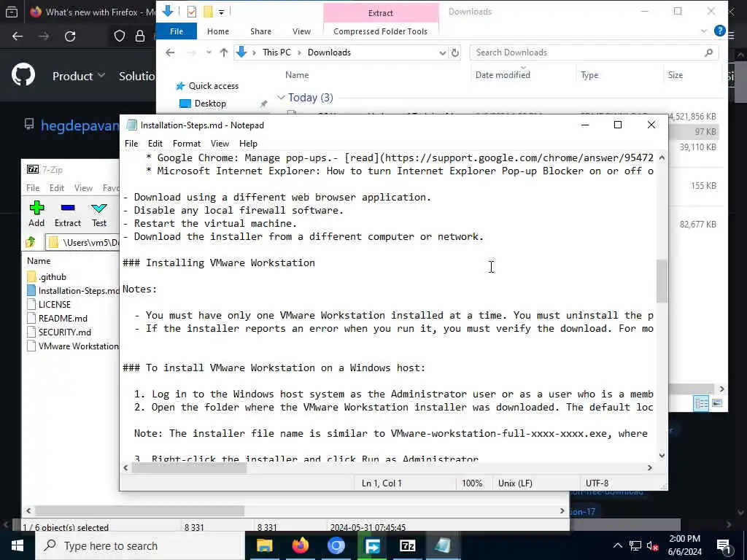The image size is (747, 560).
Task: Click Firefox tab list icon at top left
Action: pyautogui.click(x=12, y=12)
